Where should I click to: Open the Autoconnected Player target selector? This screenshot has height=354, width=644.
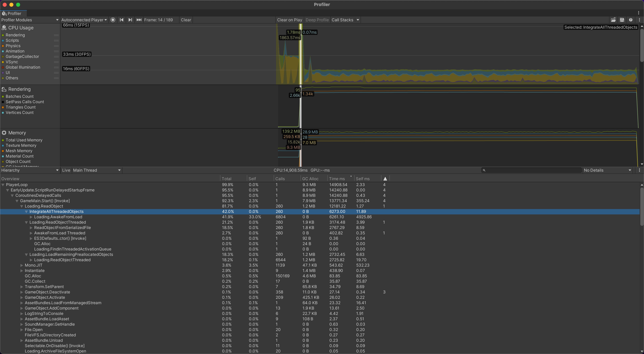point(84,20)
